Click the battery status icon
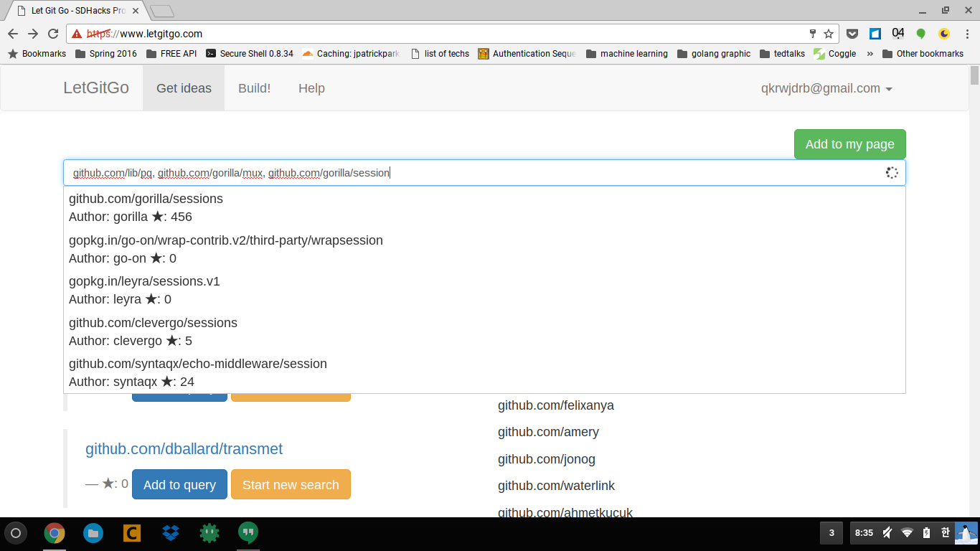 click(x=926, y=533)
